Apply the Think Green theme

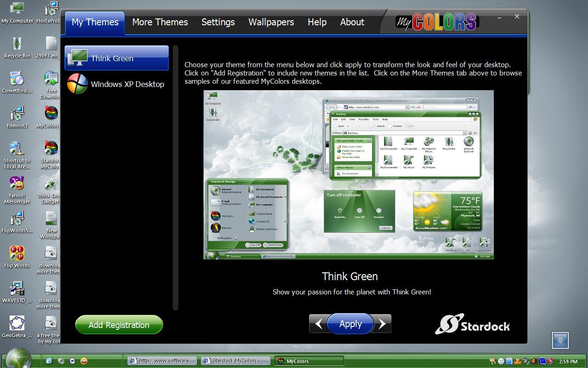pos(350,324)
